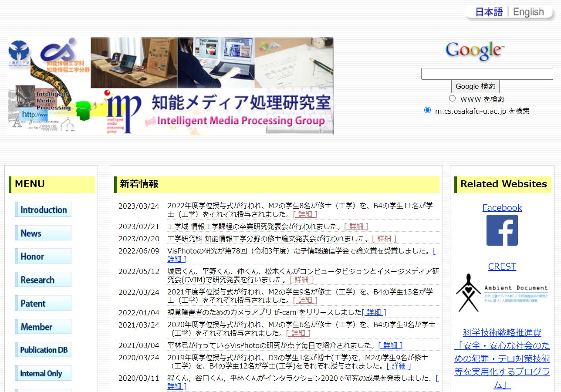Open the Member menu item
The height and width of the screenshot is (392, 561).
pos(43,327)
